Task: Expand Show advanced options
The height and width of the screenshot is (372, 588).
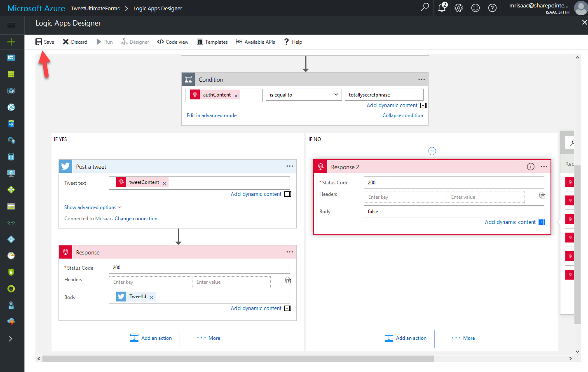Action: [93, 207]
